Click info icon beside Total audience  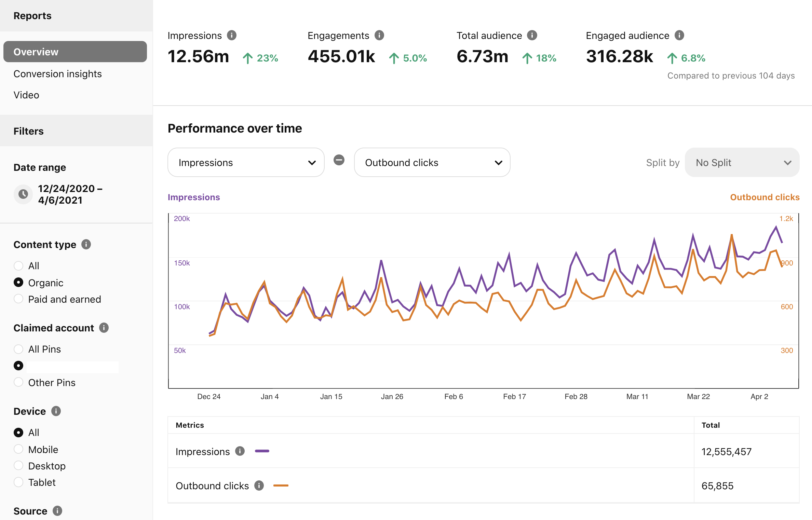(x=532, y=35)
